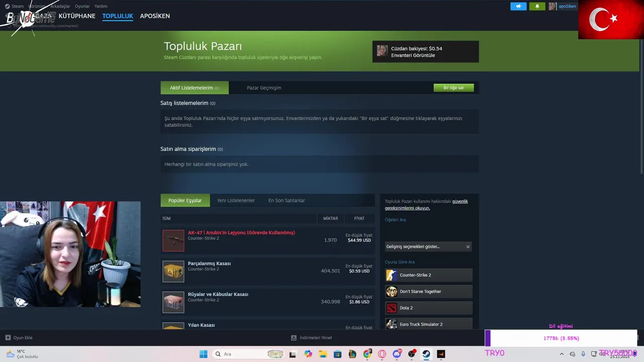Open the green notifications bell
This screenshot has height=362, width=644.
[537, 7]
